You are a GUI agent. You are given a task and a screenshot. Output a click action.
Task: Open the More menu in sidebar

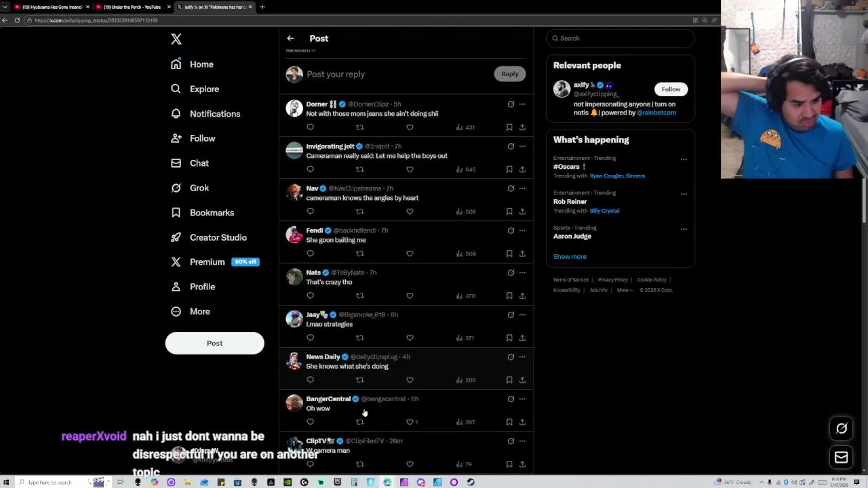pyautogui.click(x=191, y=312)
